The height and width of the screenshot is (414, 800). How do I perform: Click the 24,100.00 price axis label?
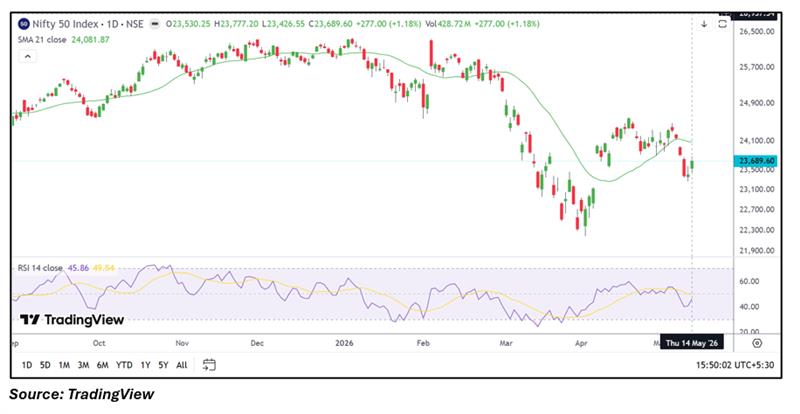(x=757, y=140)
